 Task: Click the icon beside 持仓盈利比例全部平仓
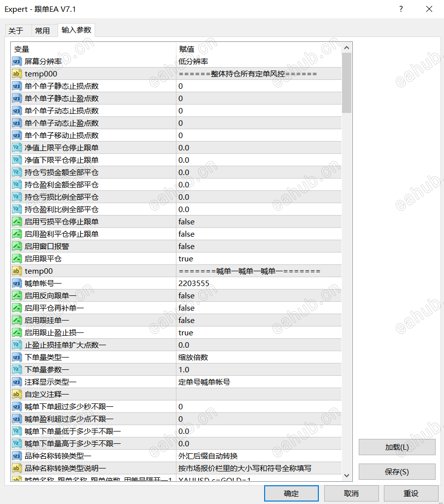click(17, 209)
